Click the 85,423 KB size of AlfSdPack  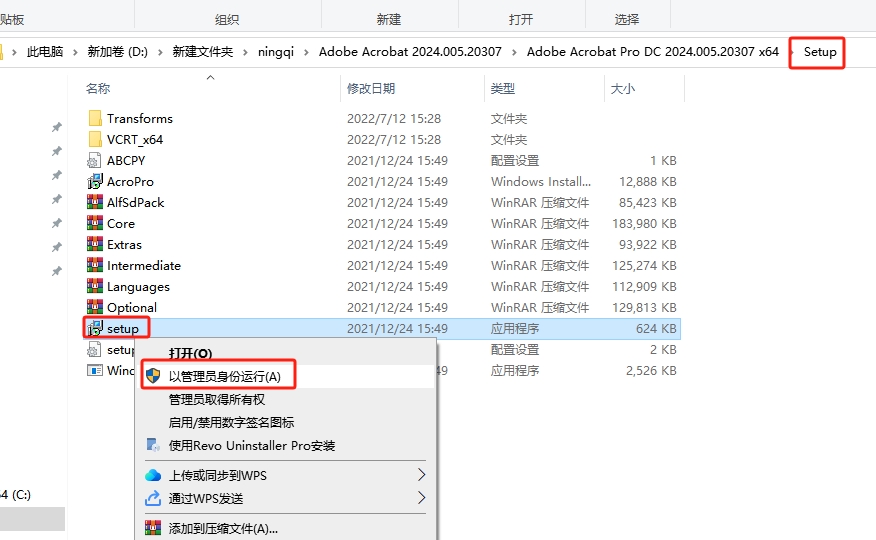(x=648, y=202)
